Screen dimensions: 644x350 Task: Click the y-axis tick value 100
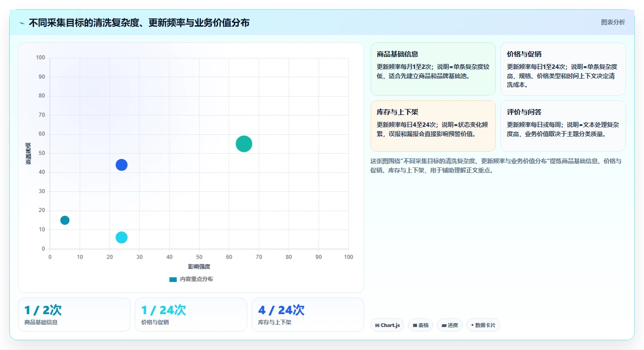pos(41,57)
